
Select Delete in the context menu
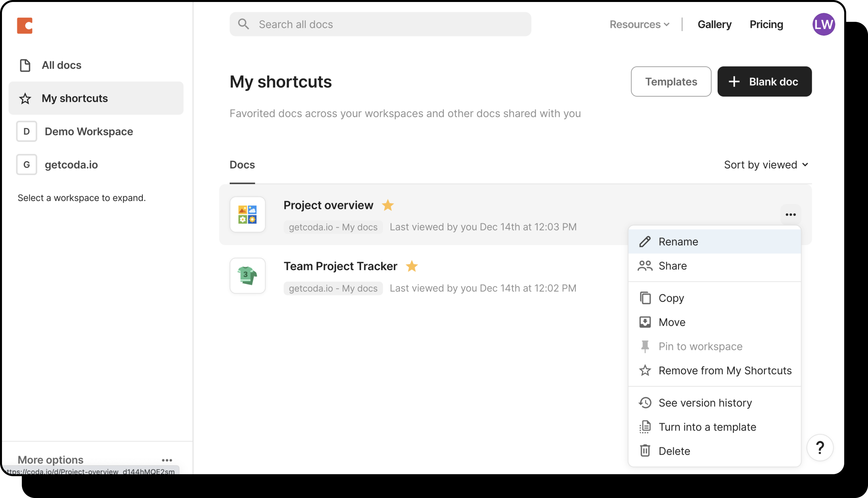[x=674, y=451]
